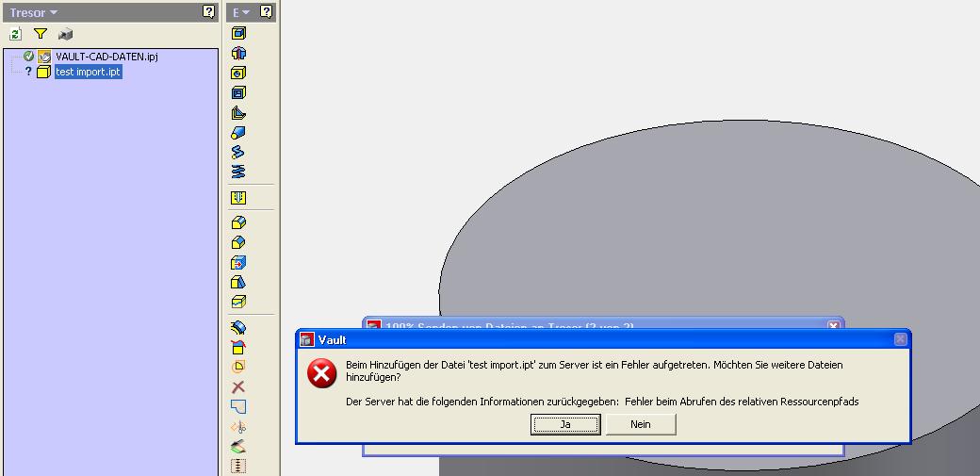Select the Fillet rounded-edge tool
980x476 pixels.
(x=238, y=222)
